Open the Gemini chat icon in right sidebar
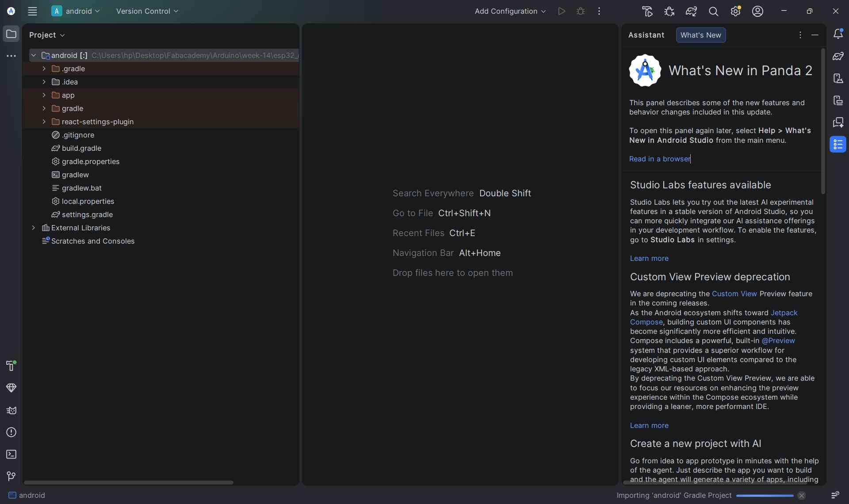The image size is (849, 504). (838, 122)
